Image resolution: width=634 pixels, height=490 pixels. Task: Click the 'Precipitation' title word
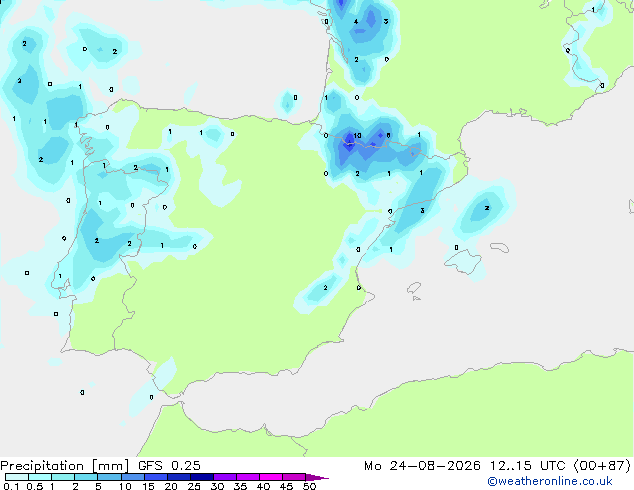[x=42, y=466]
